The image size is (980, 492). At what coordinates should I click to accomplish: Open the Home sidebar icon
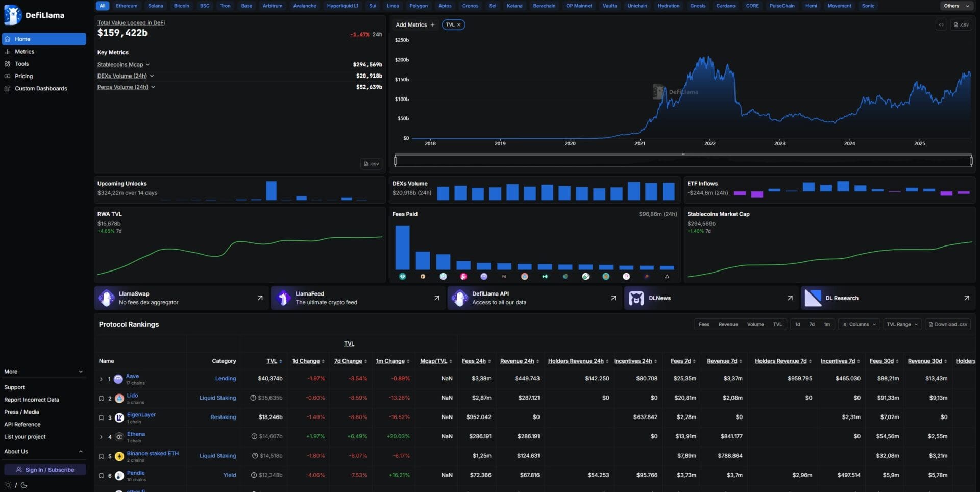pyautogui.click(x=7, y=39)
